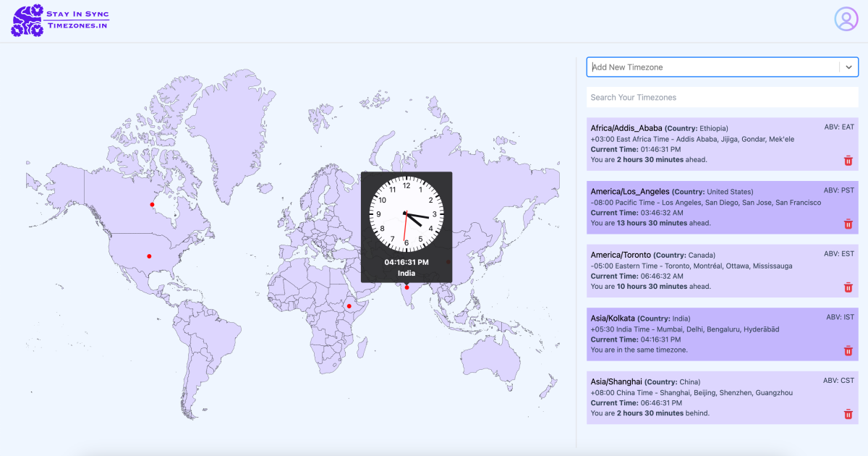Select the red map marker over India

[407, 287]
